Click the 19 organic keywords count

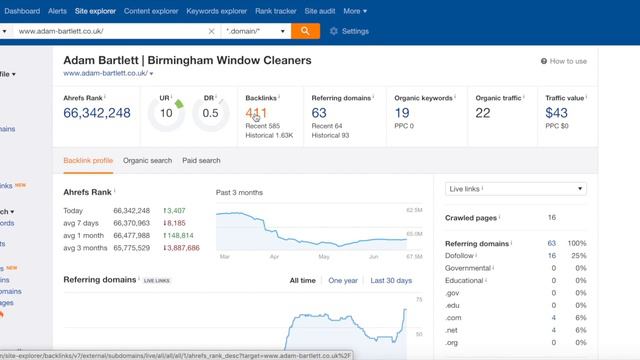(x=402, y=113)
